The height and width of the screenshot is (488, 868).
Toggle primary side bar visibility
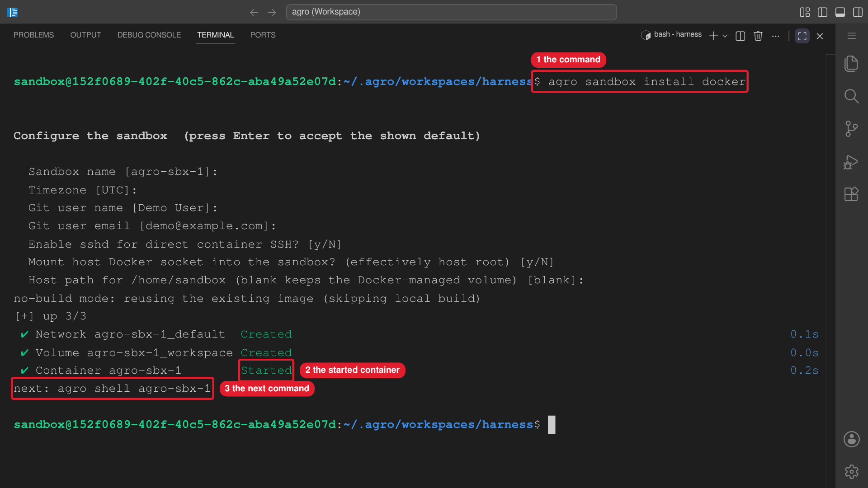point(822,12)
